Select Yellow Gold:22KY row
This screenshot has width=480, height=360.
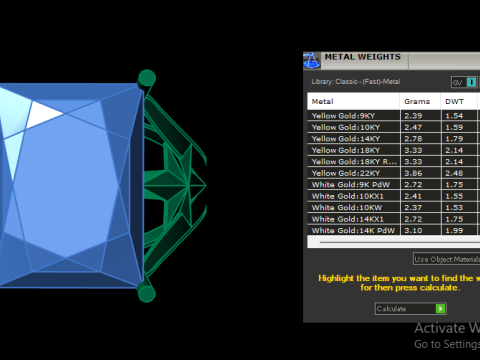393,173
